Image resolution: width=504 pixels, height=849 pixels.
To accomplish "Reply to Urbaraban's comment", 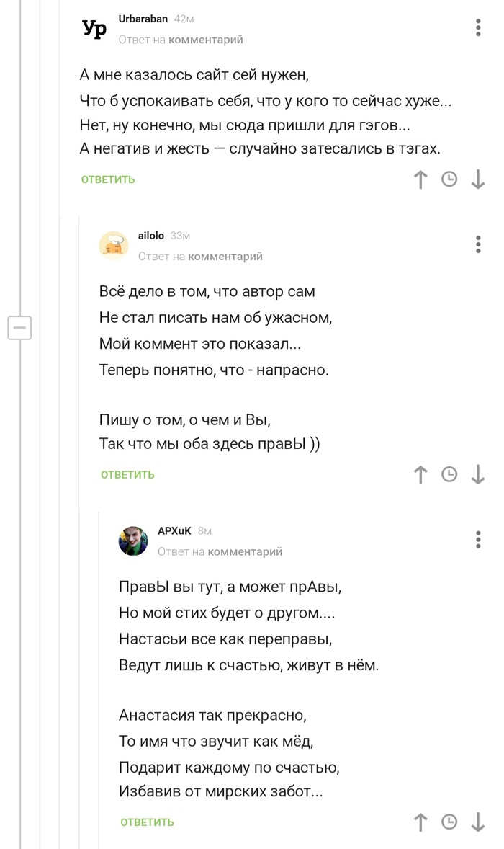I will click(x=108, y=179).
